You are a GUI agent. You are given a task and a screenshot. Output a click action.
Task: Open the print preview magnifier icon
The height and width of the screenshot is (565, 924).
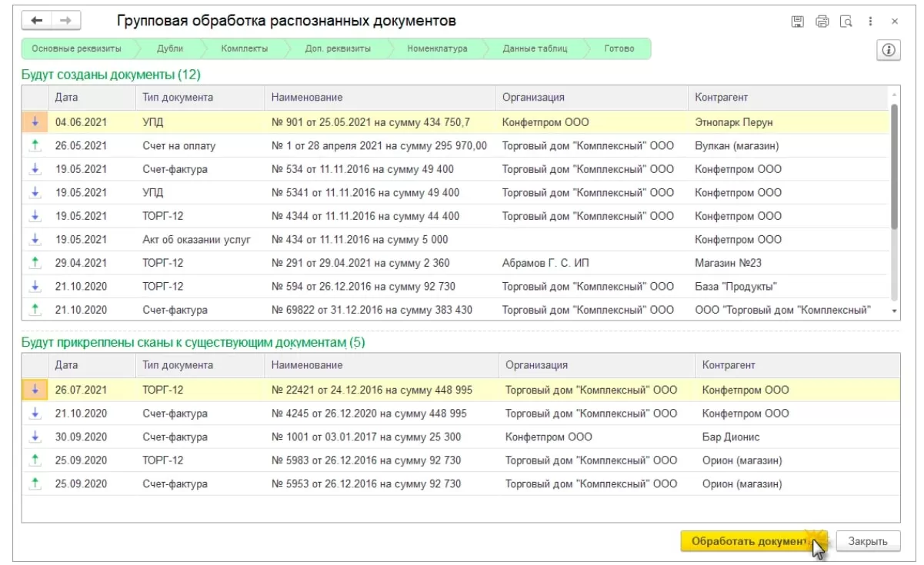coord(846,22)
